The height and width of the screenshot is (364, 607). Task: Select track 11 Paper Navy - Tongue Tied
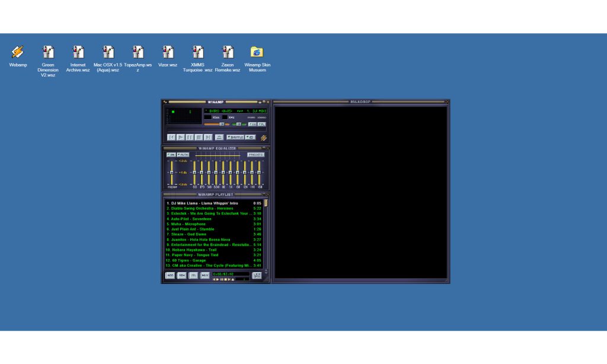point(213,255)
